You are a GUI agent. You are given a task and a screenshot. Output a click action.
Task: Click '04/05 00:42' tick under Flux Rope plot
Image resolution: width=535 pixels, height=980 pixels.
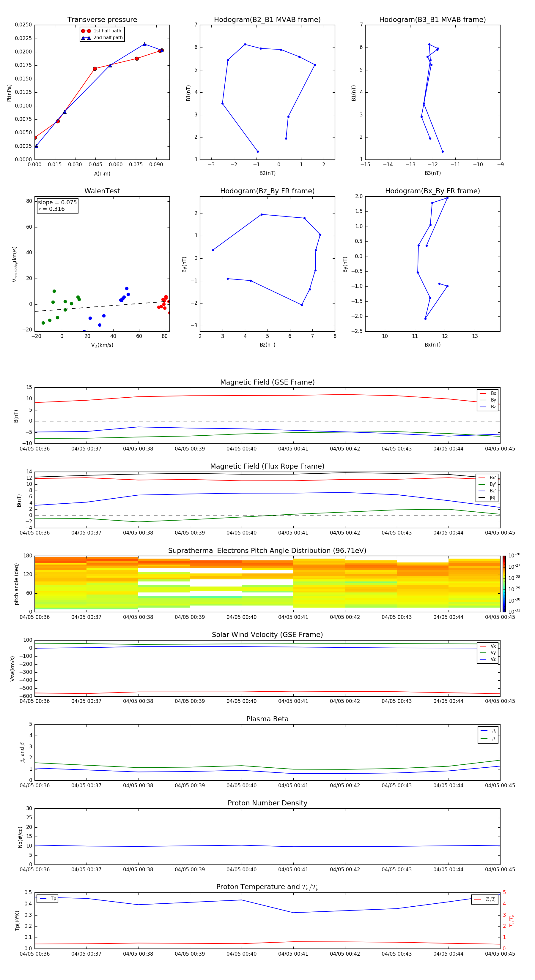point(345,533)
